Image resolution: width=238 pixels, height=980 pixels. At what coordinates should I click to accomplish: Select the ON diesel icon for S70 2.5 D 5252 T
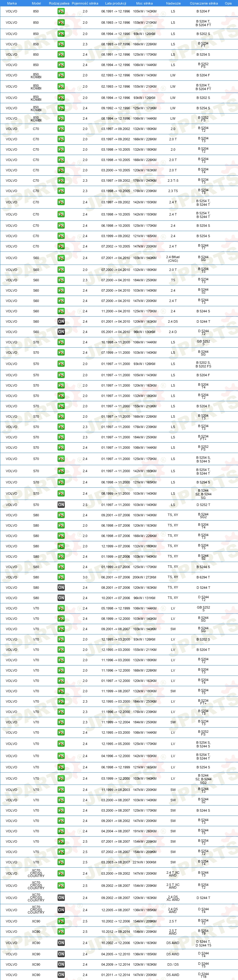point(61,505)
